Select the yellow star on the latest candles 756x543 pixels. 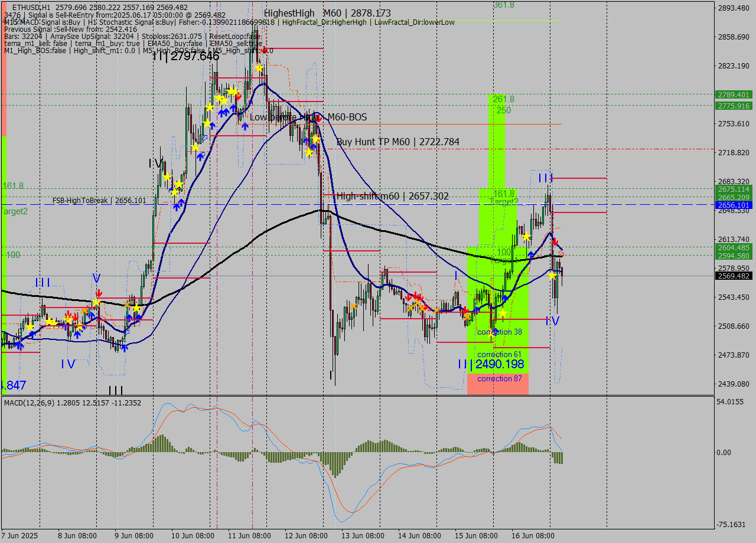[552, 275]
